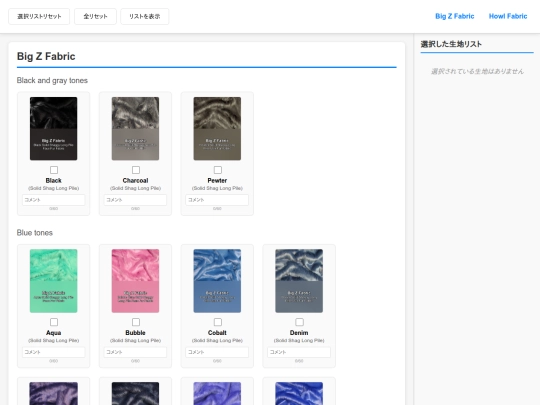This screenshot has height=405, width=540.
Task: View the Bubble fabric swatch image
Action: 135,281
